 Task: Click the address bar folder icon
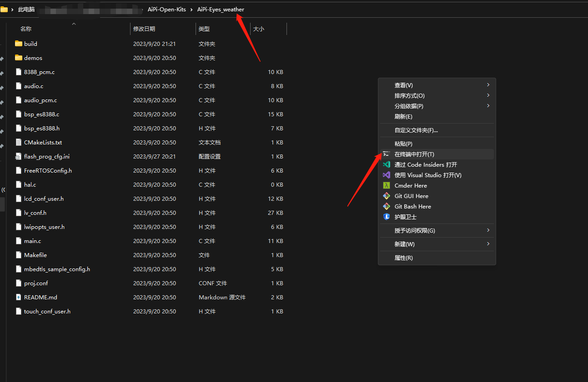tap(4, 9)
